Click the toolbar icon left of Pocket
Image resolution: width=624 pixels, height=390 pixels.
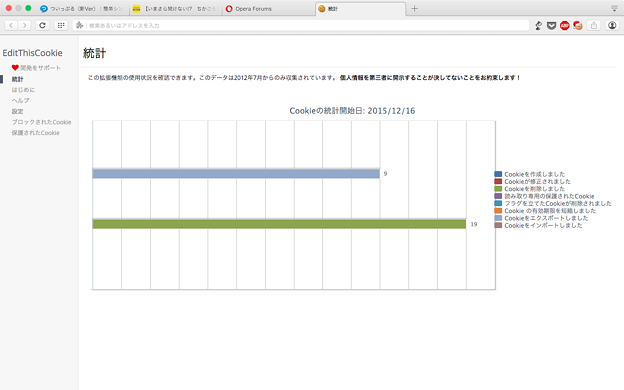click(x=538, y=25)
